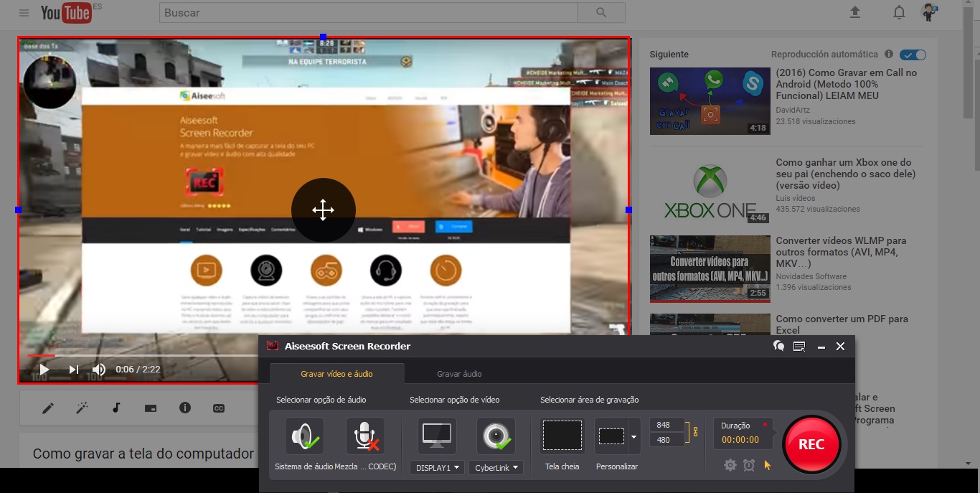Open the end screen and cards tool

click(x=151, y=408)
